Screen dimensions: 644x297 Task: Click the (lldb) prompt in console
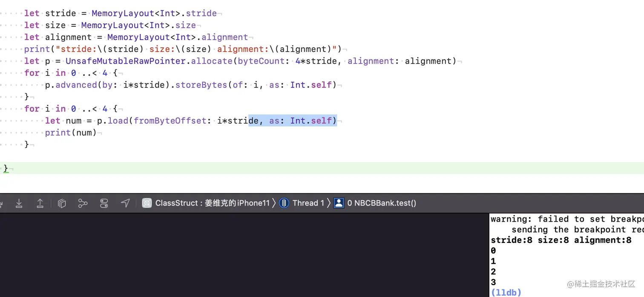[506, 292]
